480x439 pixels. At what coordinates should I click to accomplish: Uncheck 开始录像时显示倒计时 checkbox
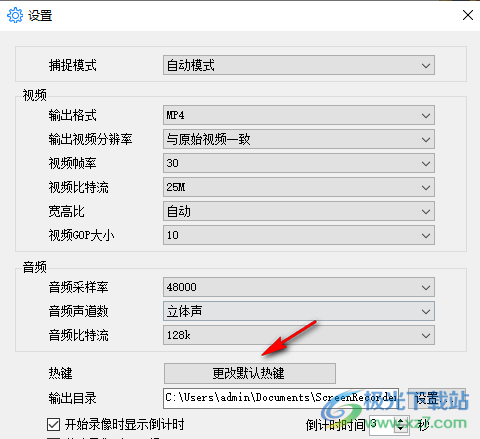[53, 425]
